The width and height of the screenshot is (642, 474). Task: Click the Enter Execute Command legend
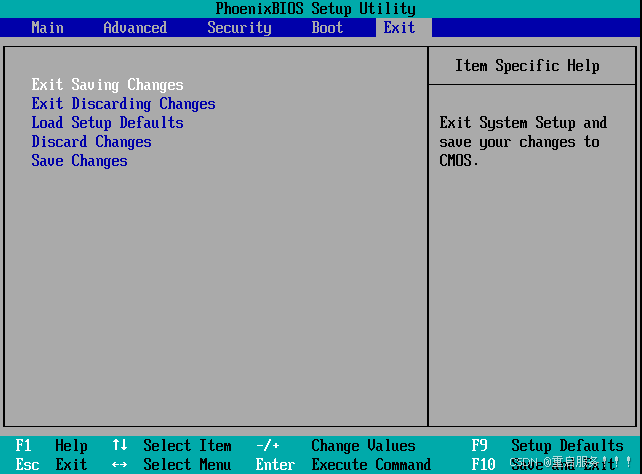(x=343, y=465)
